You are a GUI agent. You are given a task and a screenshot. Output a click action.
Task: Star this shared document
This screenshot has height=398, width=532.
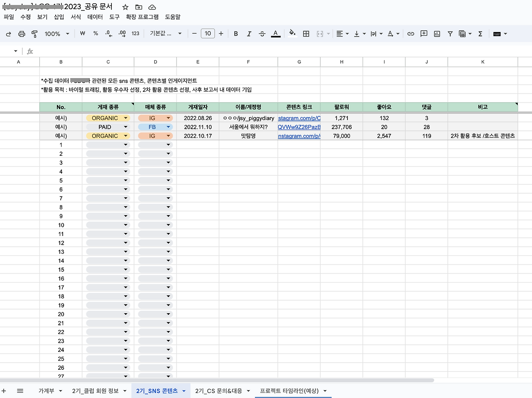tap(125, 7)
